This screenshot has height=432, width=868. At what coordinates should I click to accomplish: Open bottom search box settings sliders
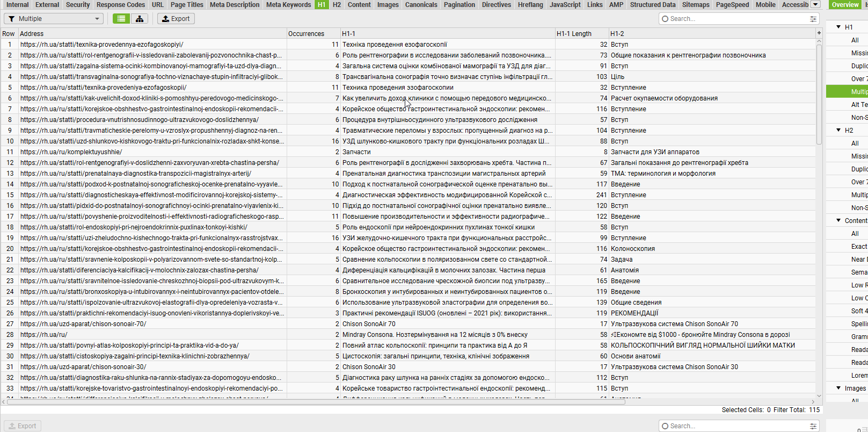[x=813, y=426]
